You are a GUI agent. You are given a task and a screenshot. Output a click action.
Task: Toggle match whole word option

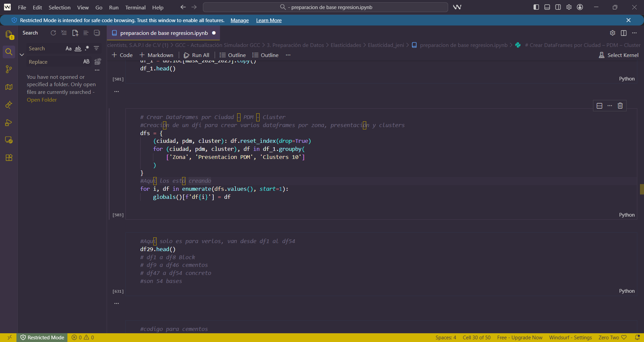click(77, 49)
